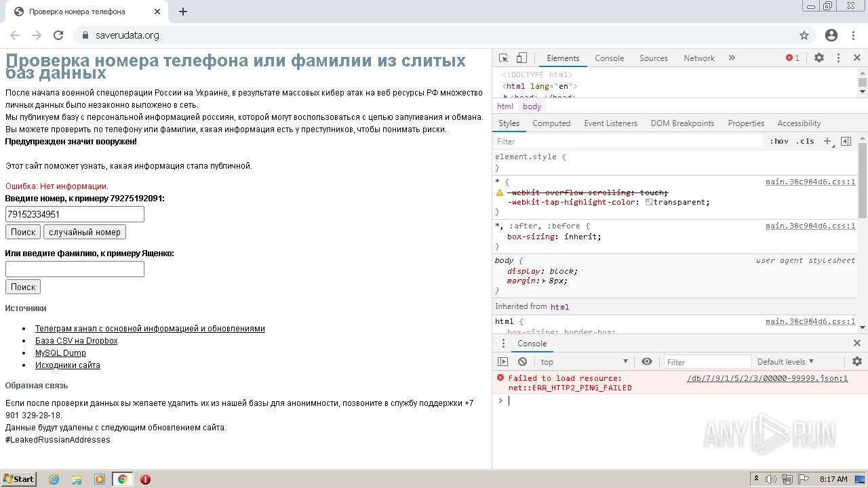Activate the inspect element picker icon
This screenshot has height=488, width=868.
tap(503, 58)
